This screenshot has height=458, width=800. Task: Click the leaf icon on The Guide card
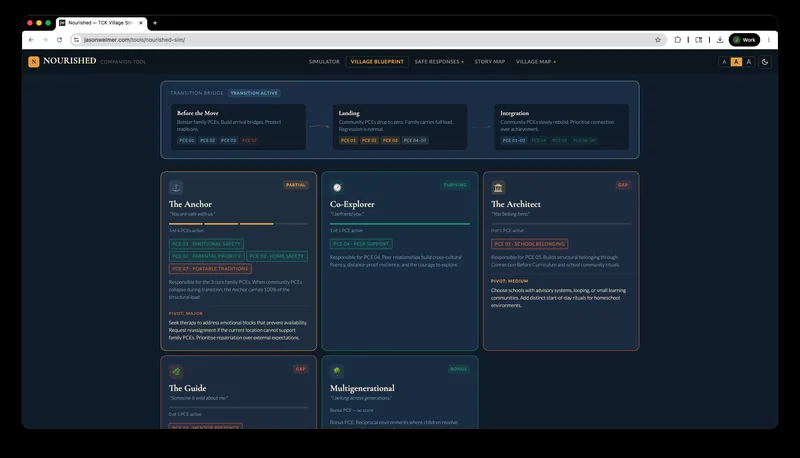pos(176,371)
